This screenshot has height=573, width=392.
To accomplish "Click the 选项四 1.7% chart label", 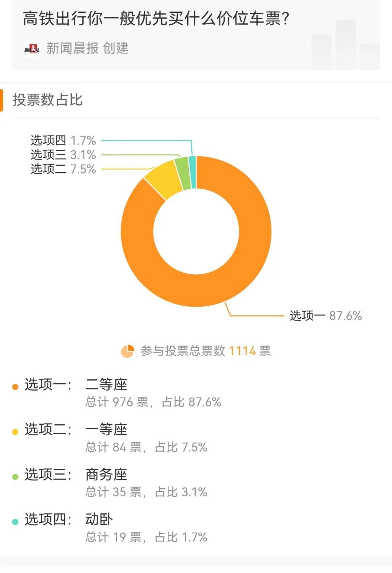I will (x=63, y=140).
